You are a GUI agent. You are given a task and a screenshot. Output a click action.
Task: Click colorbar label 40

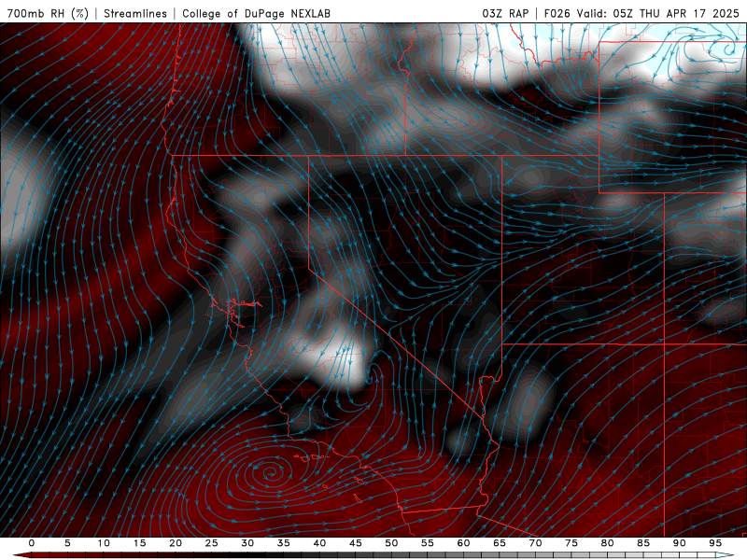[x=319, y=543]
